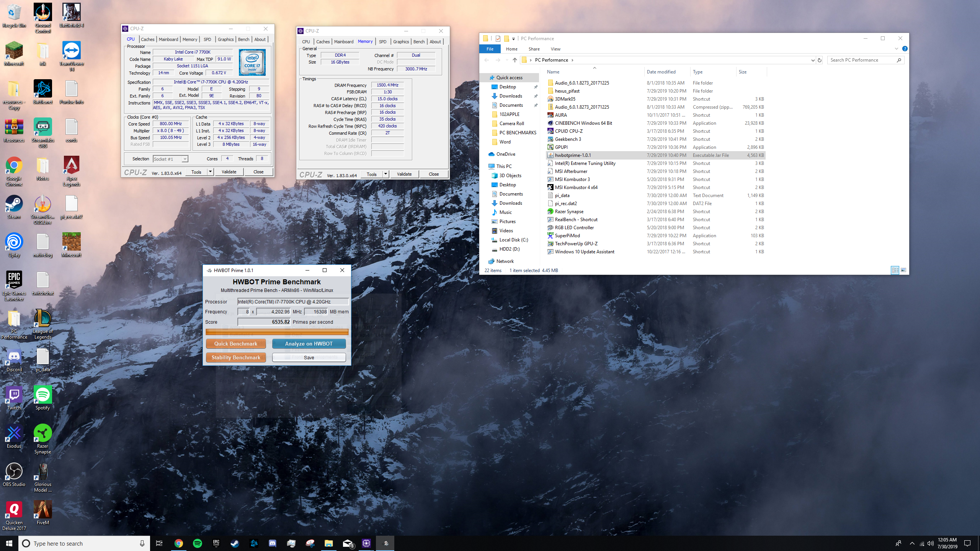Image resolution: width=980 pixels, height=551 pixels.
Task: Switch to large icons view in Explorer
Action: click(903, 270)
